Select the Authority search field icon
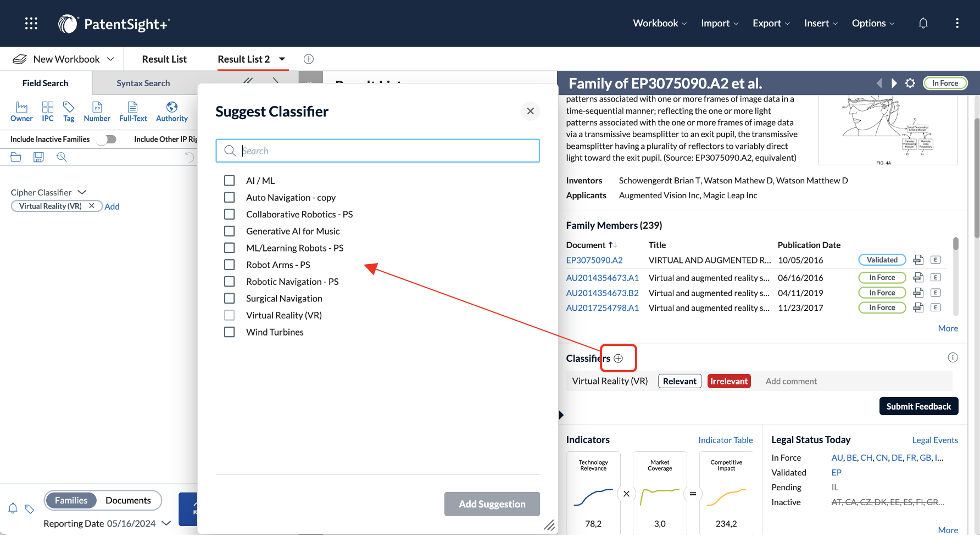The height and width of the screenshot is (537, 980). [172, 111]
